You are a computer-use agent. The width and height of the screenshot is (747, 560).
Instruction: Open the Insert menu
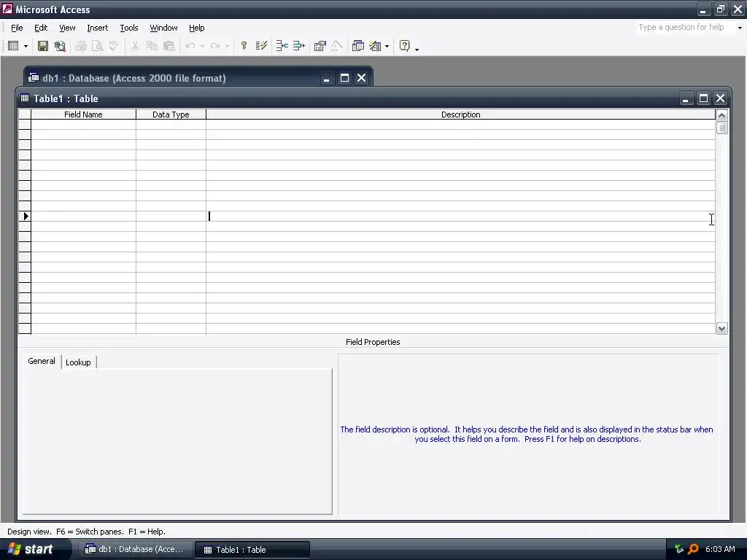pyautogui.click(x=97, y=28)
